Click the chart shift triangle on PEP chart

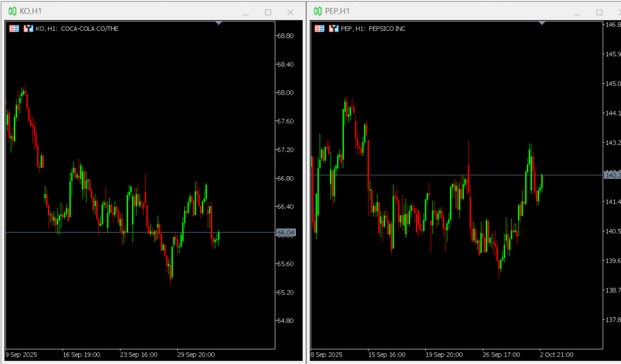coord(542,23)
